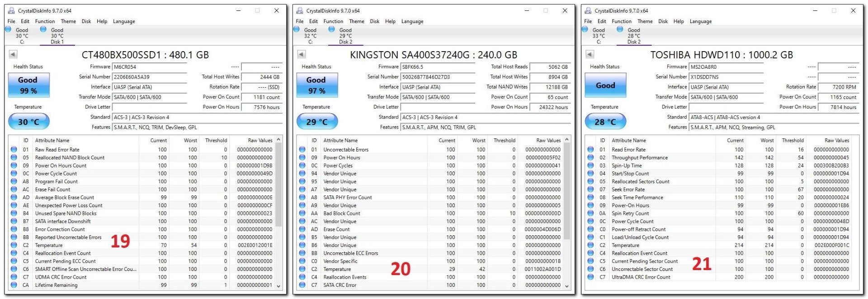Open the Disk menu in the CT480BX500SSD1 window
The image size is (868, 299).
click(x=86, y=21)
